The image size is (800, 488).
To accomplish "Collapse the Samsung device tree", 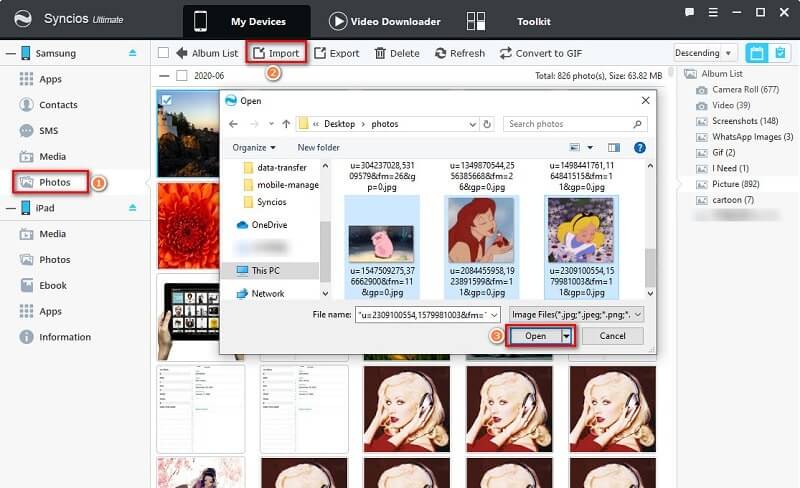I will click(x=10, y=53).
